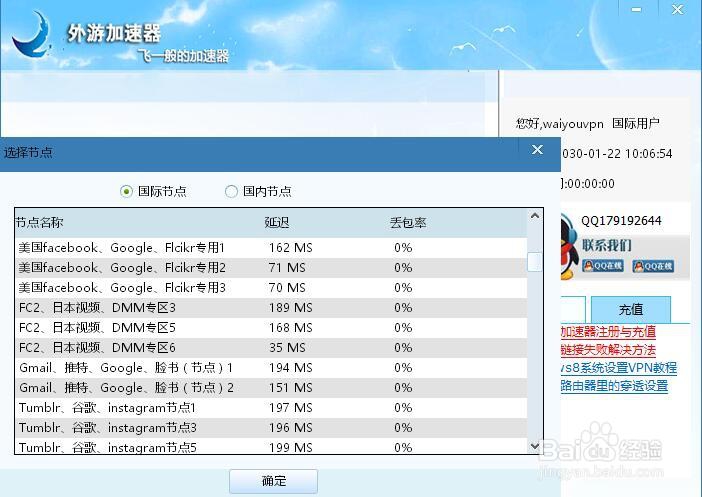Click the QQ penguin mascot icon

tap(568, 248)
